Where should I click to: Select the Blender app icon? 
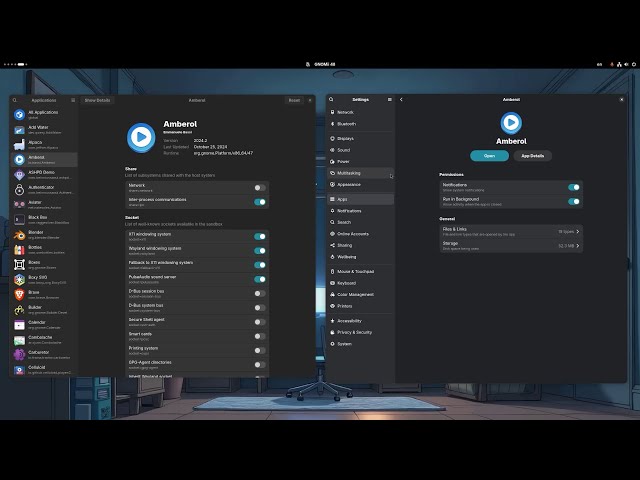[x=19, y=235]
